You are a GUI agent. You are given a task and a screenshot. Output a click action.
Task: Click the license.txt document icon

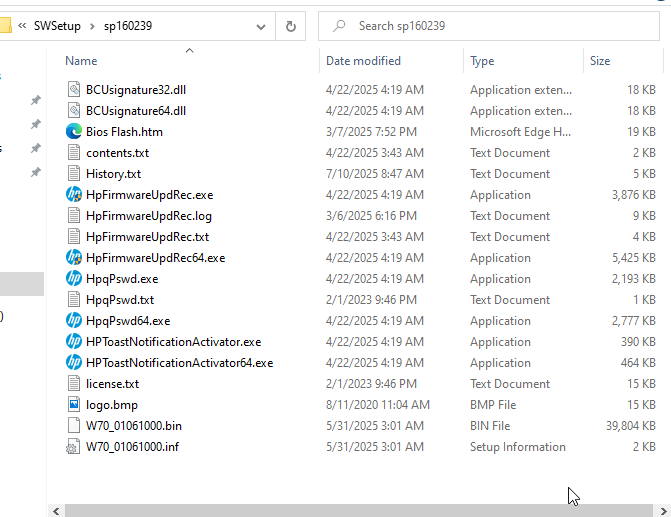pyautogui.click(x=74, y=383)
